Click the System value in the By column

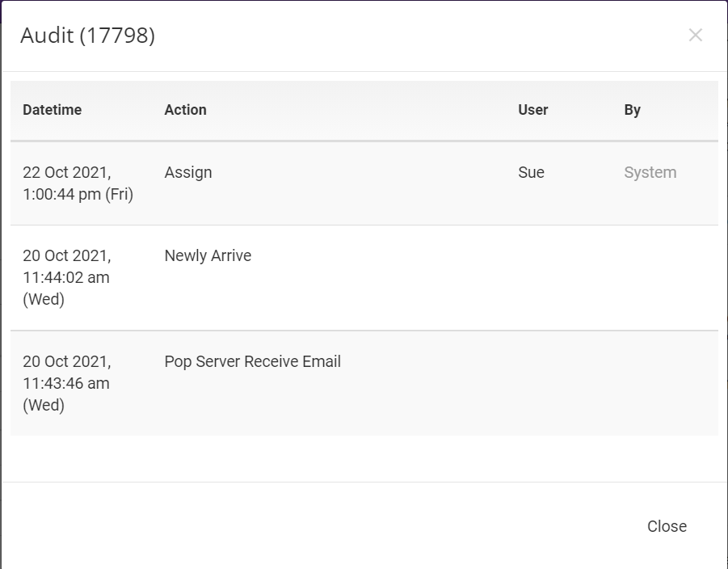[x=650, y=172]
